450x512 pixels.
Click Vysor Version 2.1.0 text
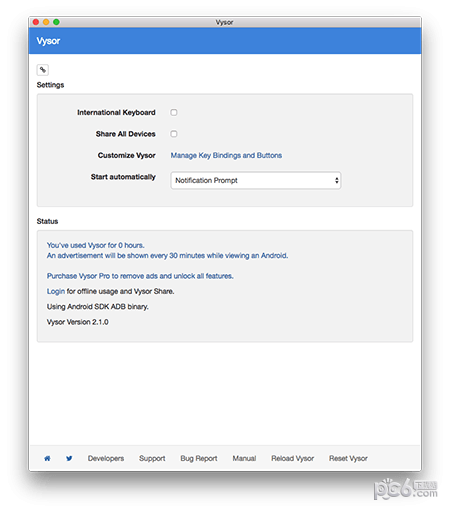click(x=78, y=322)
